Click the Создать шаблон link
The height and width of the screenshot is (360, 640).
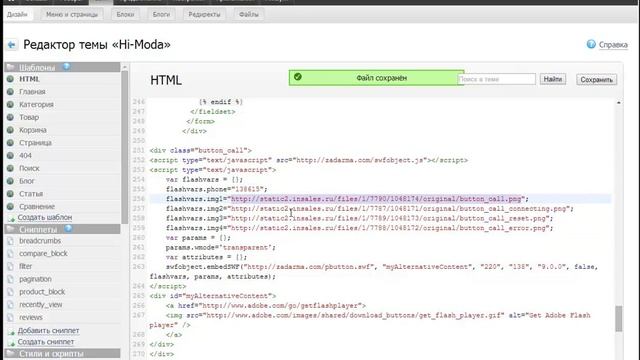[x=45, y=218]
